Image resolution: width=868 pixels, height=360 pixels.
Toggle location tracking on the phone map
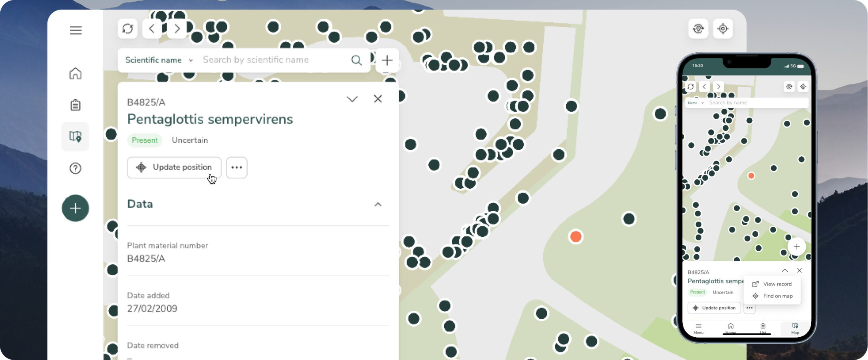[789, 87]
